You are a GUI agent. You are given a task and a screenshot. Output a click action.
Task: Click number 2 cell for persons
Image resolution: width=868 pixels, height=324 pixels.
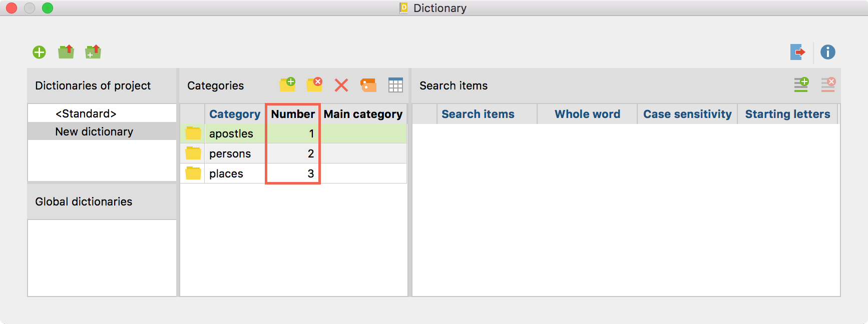(293, 153)
